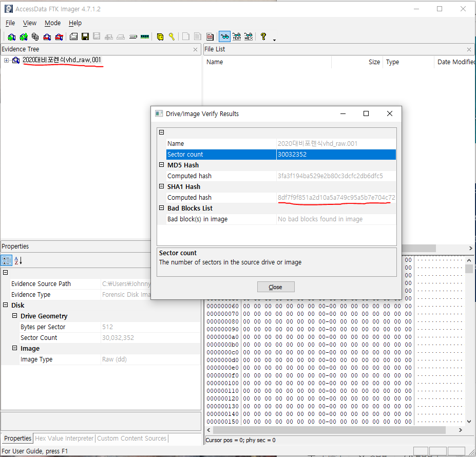Toggle Categorized view in Properties pane
This screenshot has width=476, height=457.
pyautogui.click(x=7, y=260)
